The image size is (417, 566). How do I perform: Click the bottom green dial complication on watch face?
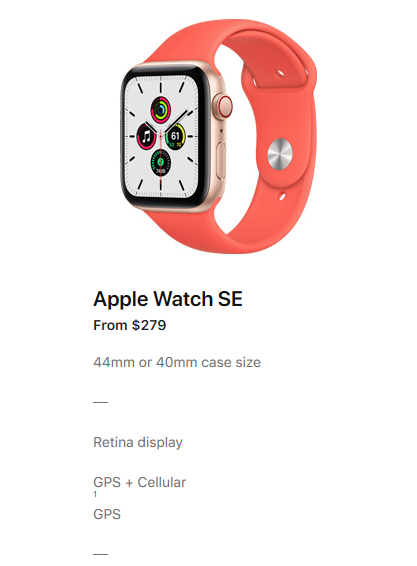pyautogui.click(x=161, y=163)
